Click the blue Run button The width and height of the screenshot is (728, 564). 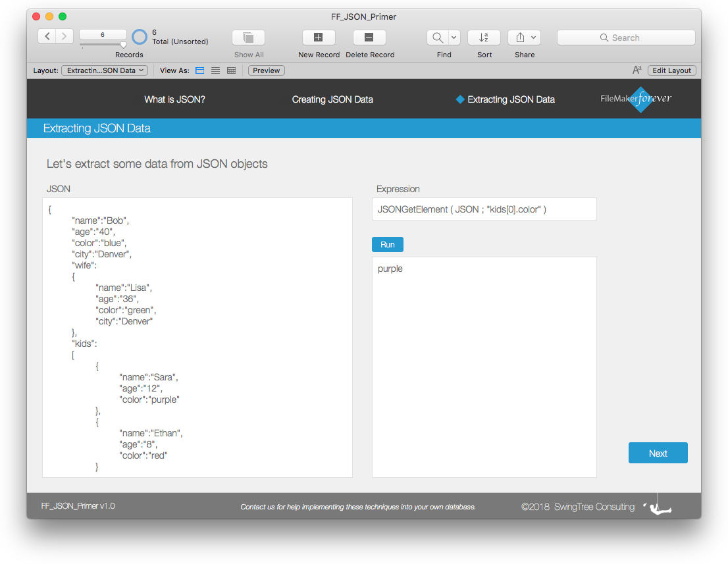[388, 245]
